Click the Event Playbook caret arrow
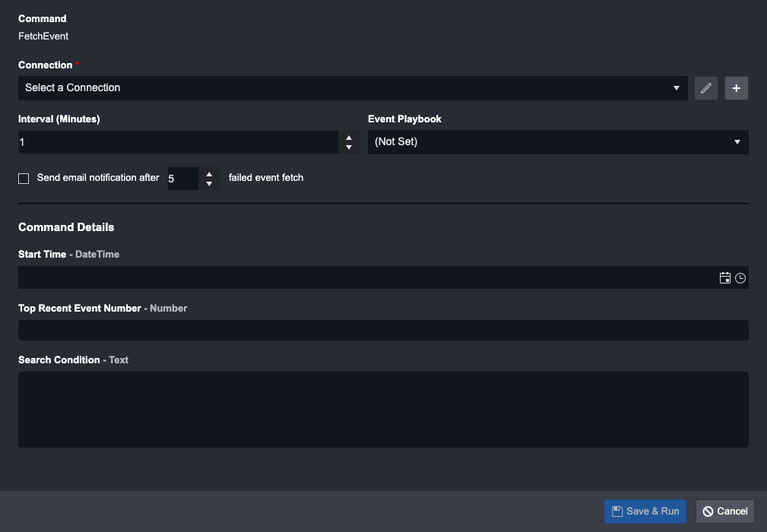The image size is (767, 532). 737,142
